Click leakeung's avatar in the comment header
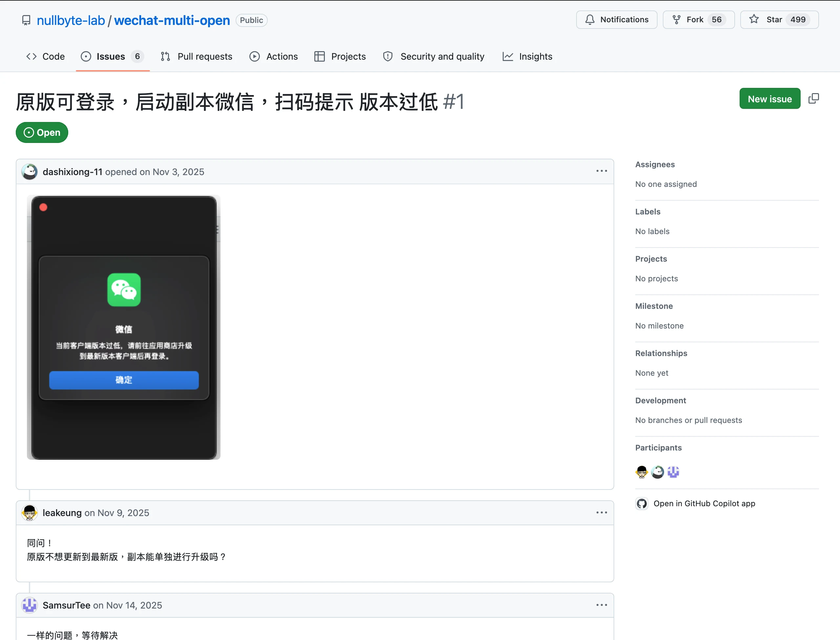Screen dimensions: 840x640 [29, 513]
